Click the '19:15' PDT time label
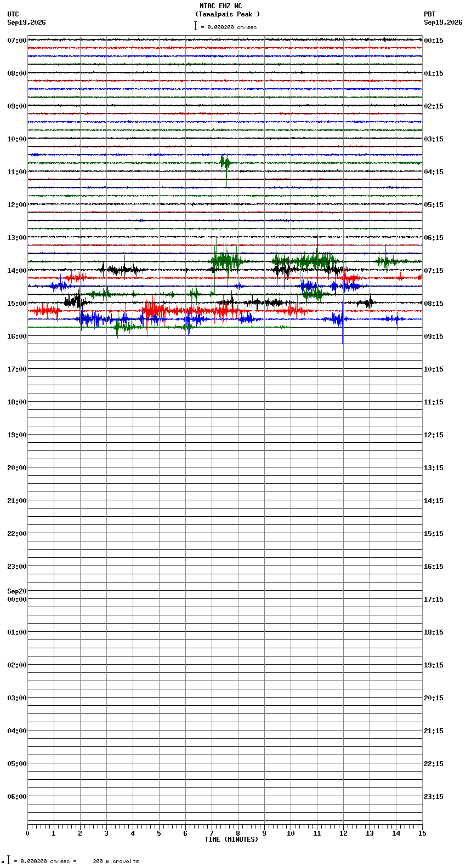 click(x=434, y=665)
